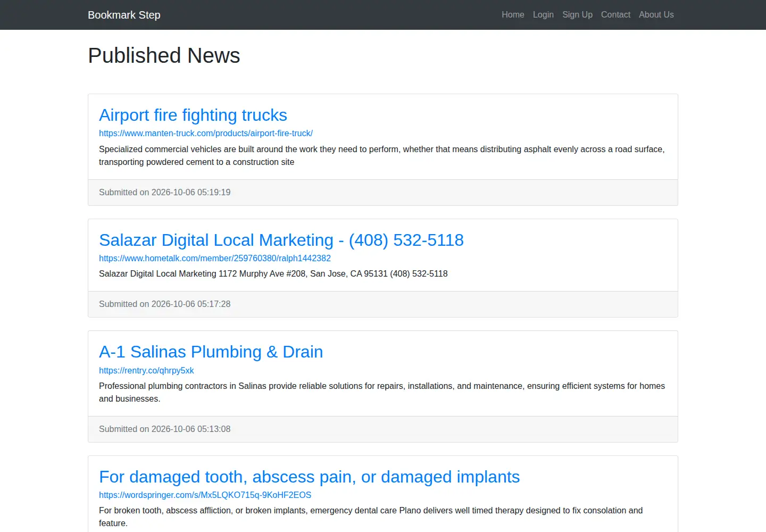
Task: Follow the manten-truck.com URL link
Action: [206, 134]
